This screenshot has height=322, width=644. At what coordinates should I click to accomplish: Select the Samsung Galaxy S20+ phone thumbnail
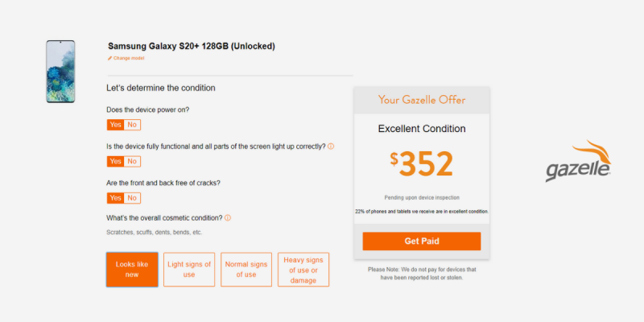60,72
